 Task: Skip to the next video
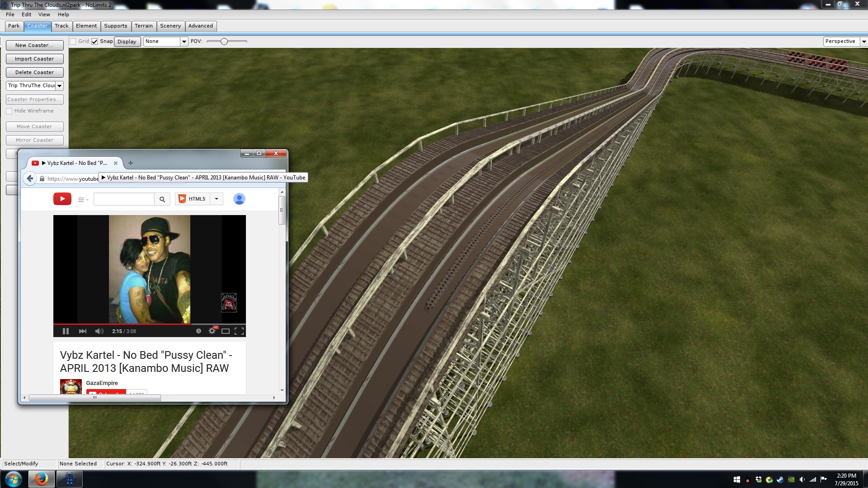[x=82, y=331]
